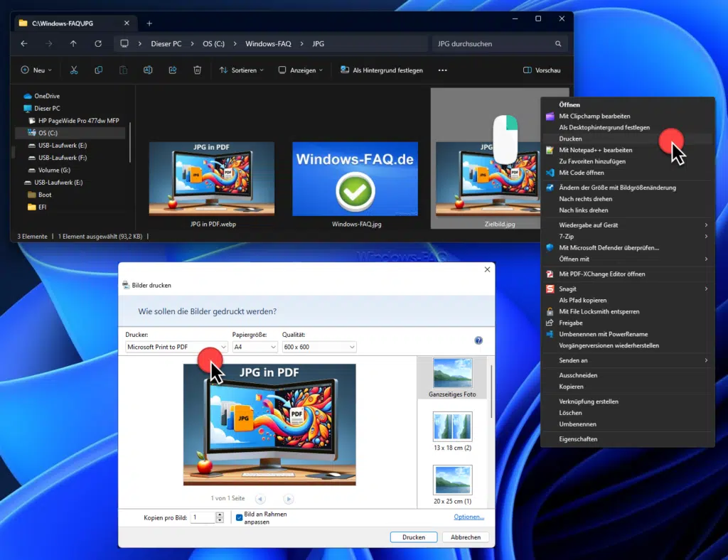Click the Share icon in Explorer toolbar
The width and height of the screenshot is (728, 560).
pyautogui.click(x=173, y=70)
